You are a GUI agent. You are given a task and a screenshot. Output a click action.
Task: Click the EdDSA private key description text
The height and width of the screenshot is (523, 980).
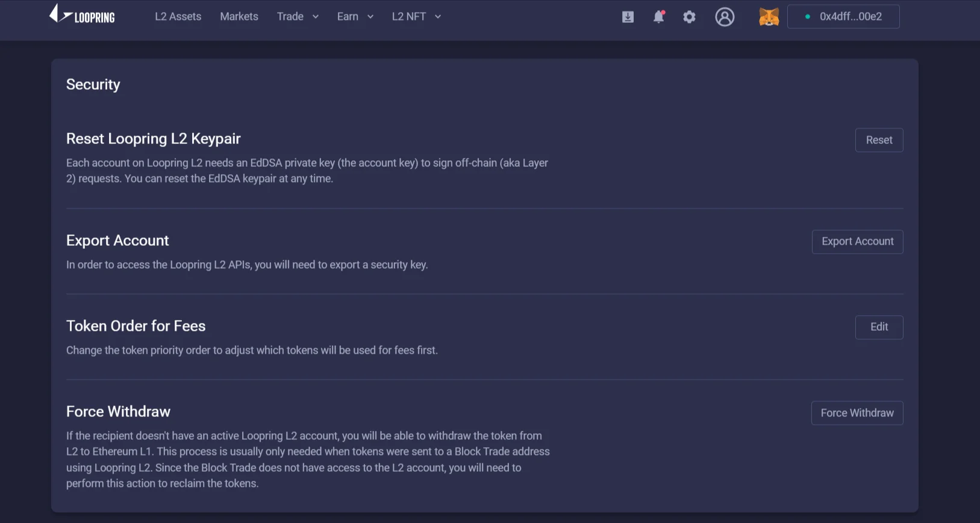click(x=307, y=171)
